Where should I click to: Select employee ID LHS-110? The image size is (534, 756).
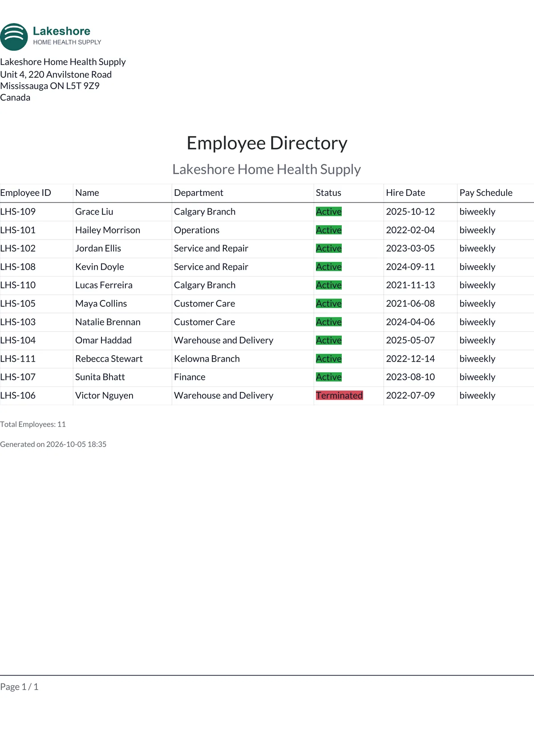pos(18,285)
